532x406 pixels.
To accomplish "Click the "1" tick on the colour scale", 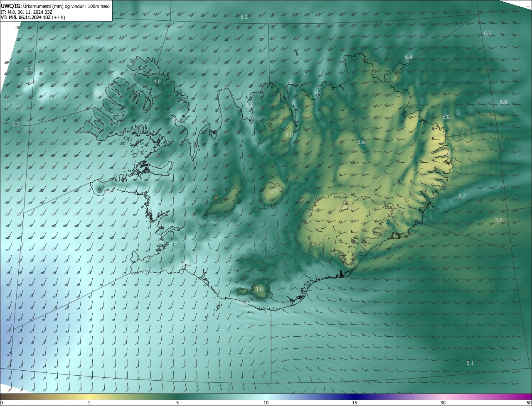I will click(89, 403).
